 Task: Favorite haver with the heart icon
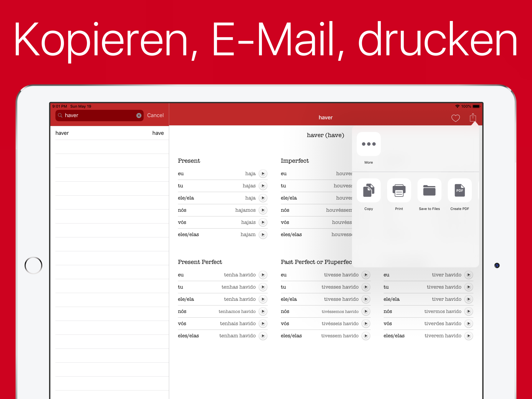click(x=455, y=118)
